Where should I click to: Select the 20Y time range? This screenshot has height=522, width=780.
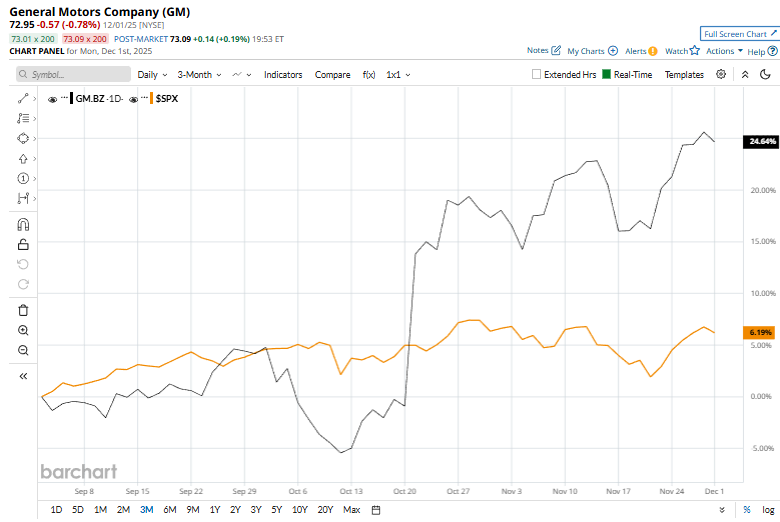pyautogui.click(x=325, y=510)
